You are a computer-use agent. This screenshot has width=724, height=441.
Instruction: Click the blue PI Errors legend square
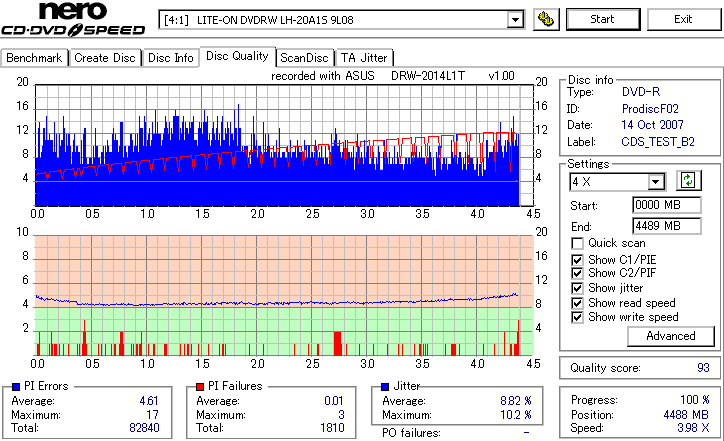pos(16,387)
